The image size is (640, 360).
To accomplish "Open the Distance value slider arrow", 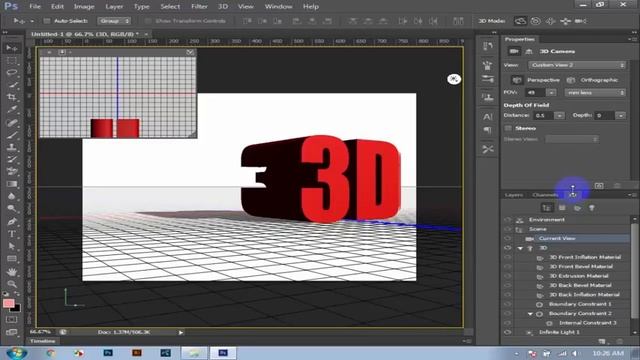I will pos(560,116).
